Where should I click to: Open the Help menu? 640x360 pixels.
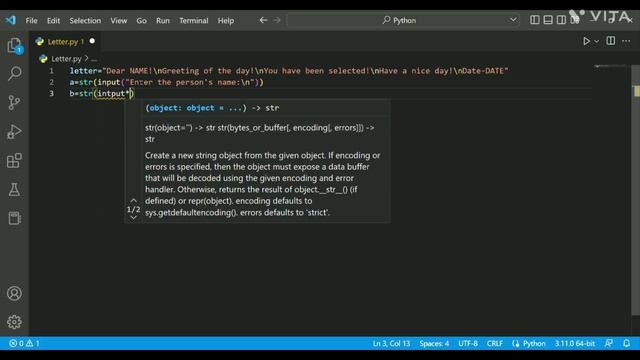pyautogui.click(x=226, y=20)
